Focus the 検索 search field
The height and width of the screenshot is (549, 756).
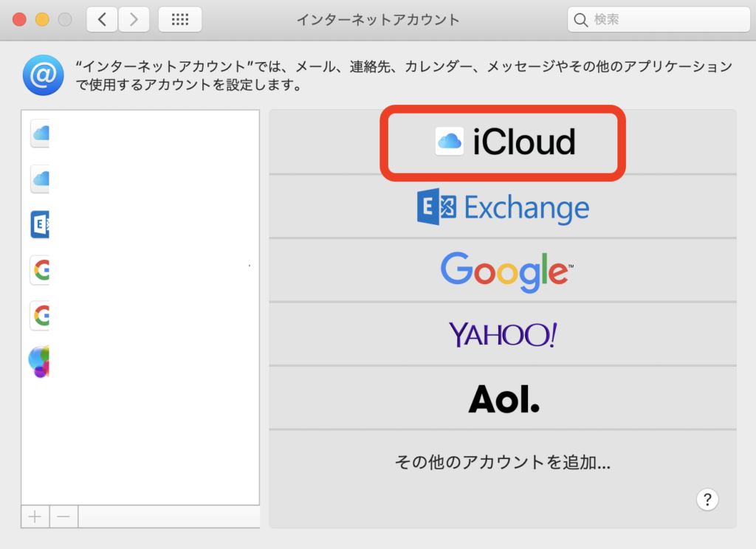click(x=659, y=19)
